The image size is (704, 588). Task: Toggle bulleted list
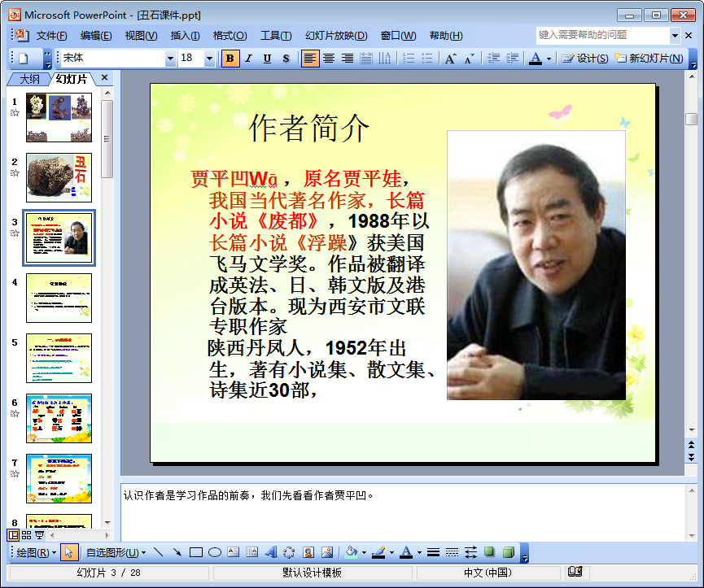coord(427,59)
